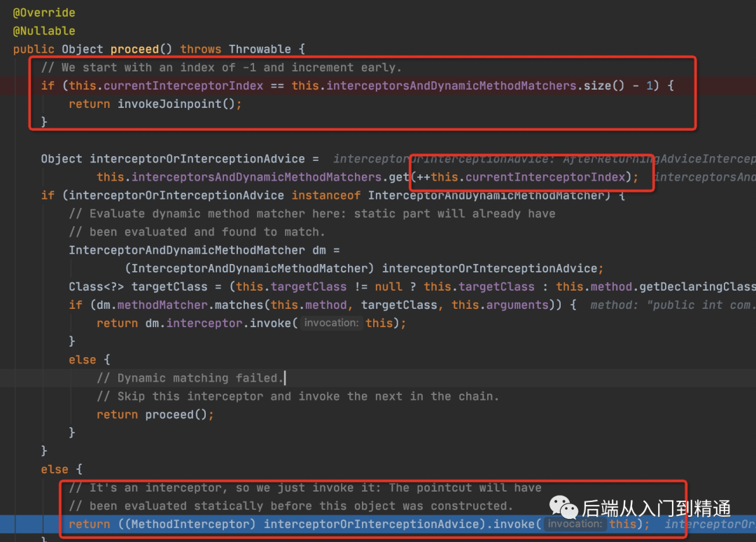The height and width of the screenshot is (542, 756).
Task: Click the 'Object interceptorOrInterceptionAdvice' variable declaration
Action: pos(173,159)
